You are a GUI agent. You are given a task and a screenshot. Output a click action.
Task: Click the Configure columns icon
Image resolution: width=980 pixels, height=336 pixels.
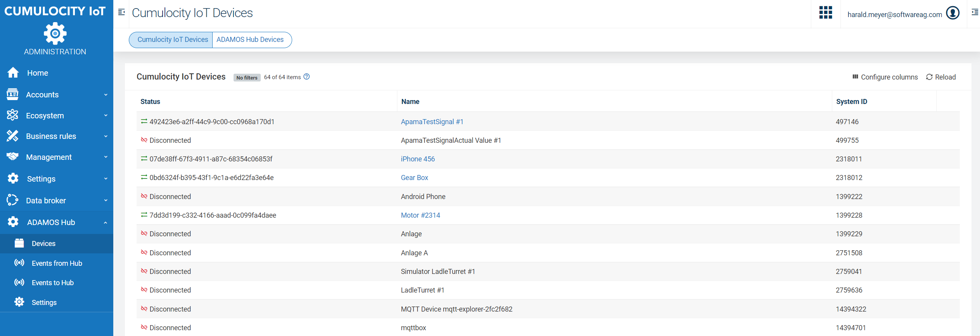tap(855, 77)
